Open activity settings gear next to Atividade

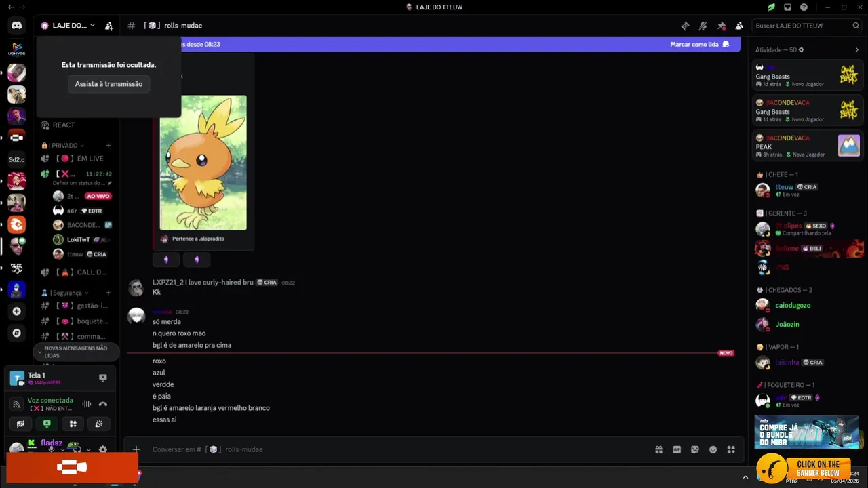801,50
